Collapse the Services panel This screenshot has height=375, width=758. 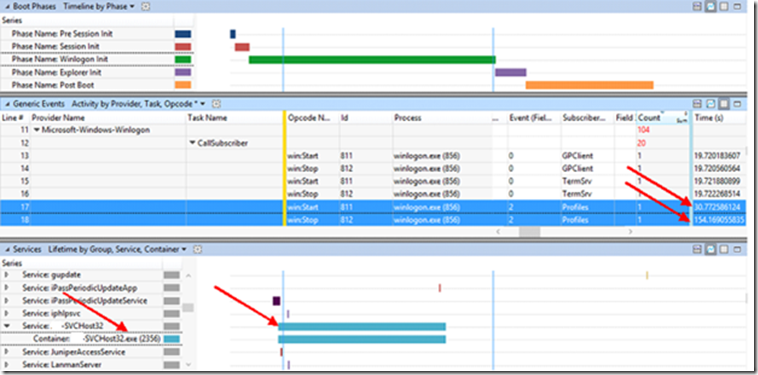7,249
